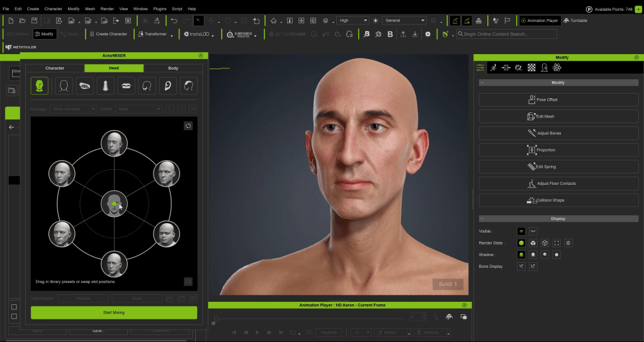Enable first Shadow option
Screen dimensions: 644x342
pyautogui.click(x=521, y=255)
